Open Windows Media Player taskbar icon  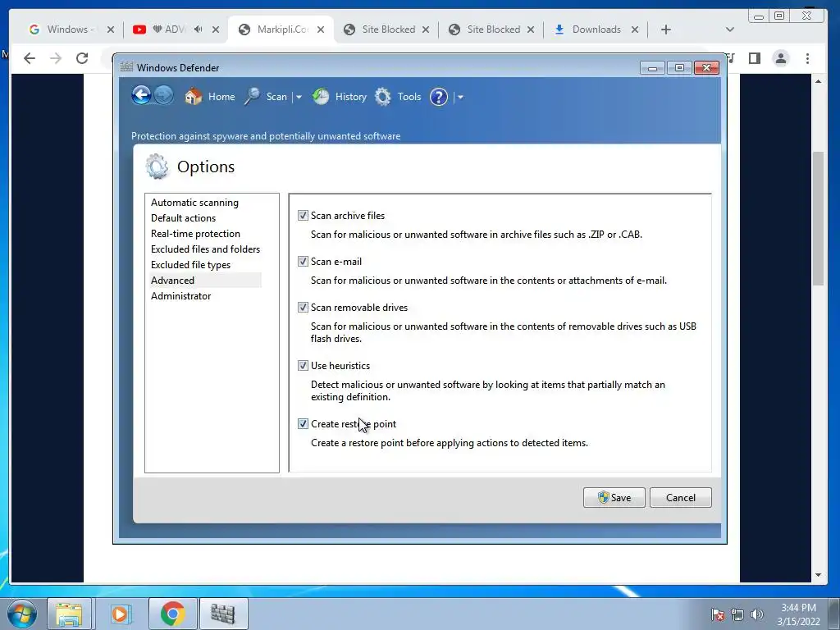coord(120,614)
